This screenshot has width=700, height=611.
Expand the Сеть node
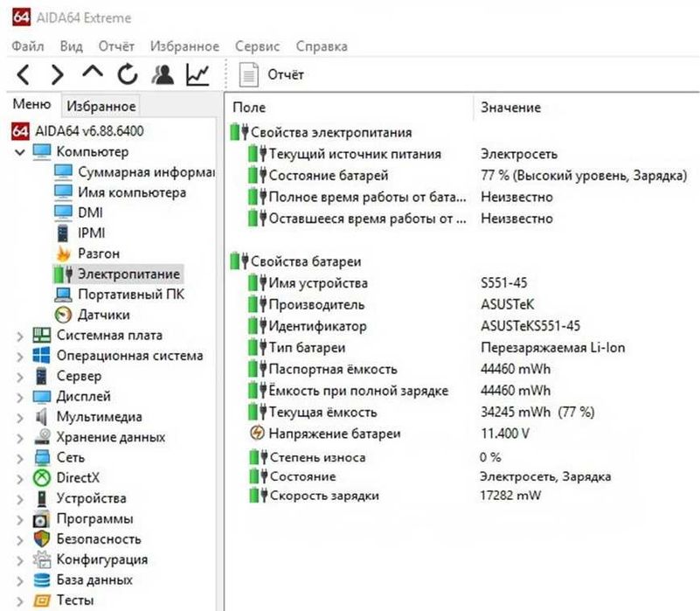click(20, 458)
